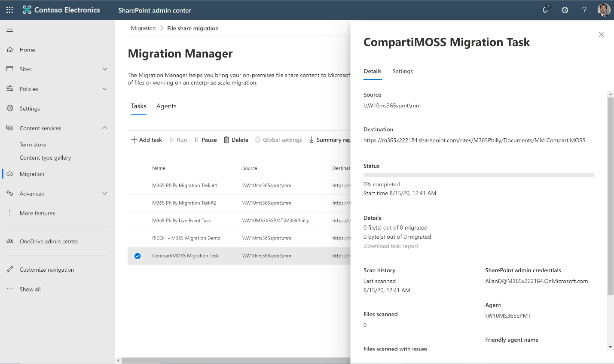The image size is (614, 364).
Task: Switch to the Agents tab
Action: click(166, 106)
